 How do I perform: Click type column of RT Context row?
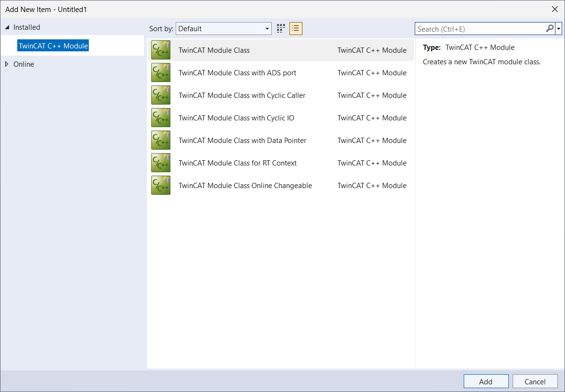[372, 163]
